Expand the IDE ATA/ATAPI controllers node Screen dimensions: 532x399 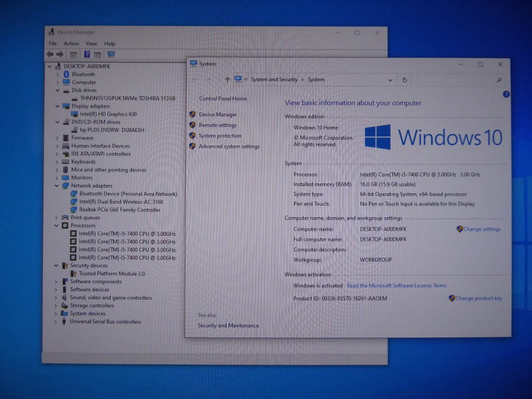[57, 154]
